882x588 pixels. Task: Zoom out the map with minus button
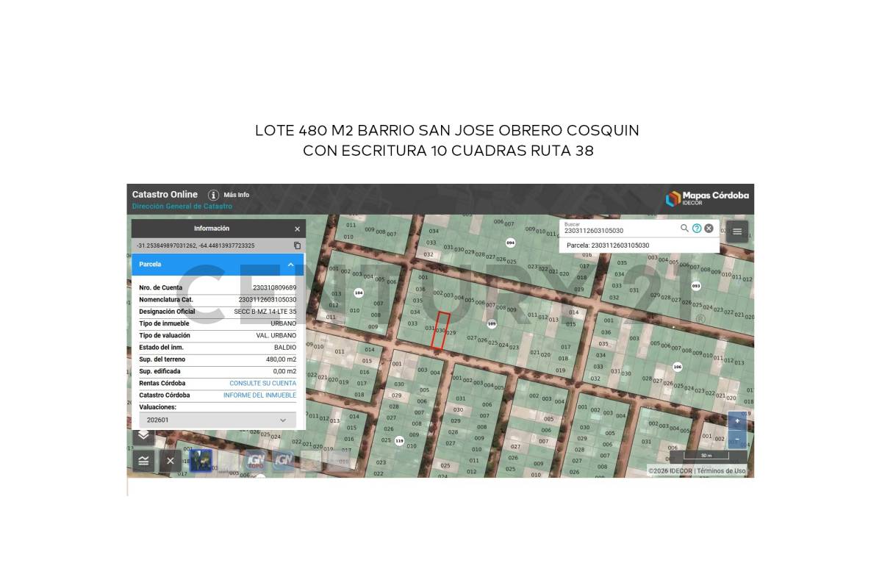(x=737, y=439)
